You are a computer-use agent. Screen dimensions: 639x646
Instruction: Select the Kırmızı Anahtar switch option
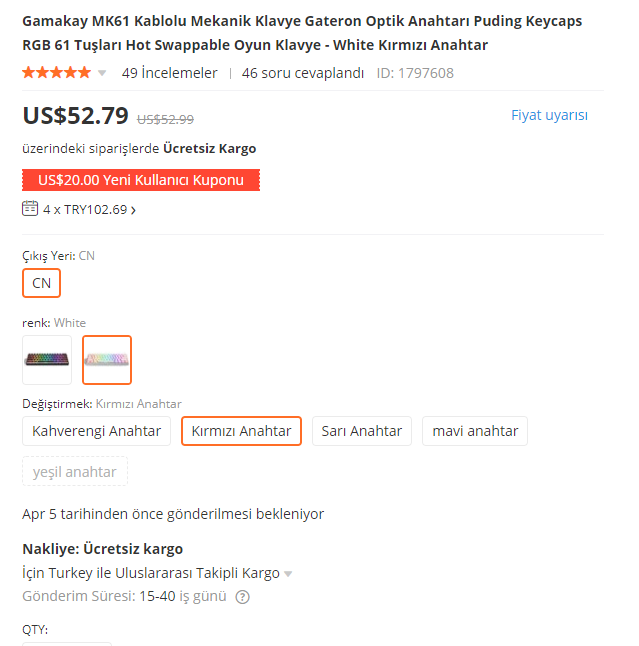(241, 431)
